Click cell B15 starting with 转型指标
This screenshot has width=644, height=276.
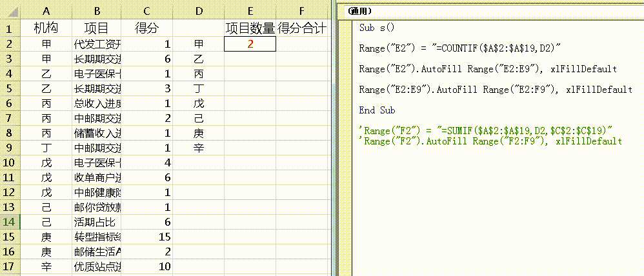97,237
